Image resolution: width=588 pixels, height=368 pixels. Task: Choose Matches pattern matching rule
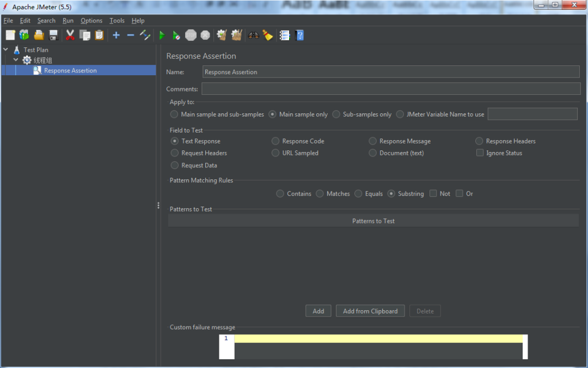(x=320, y=194)
